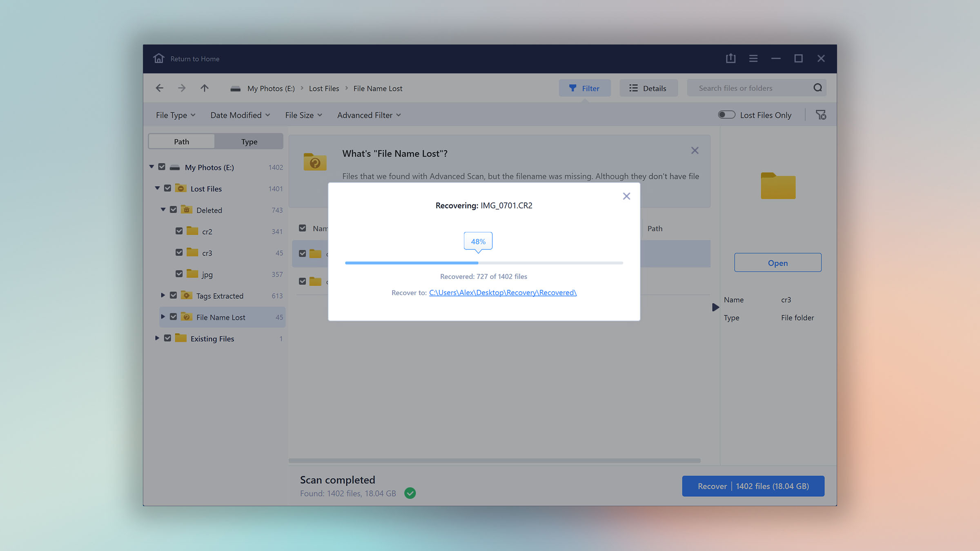Toggle the Lost Files Only switch

(726, 115)
